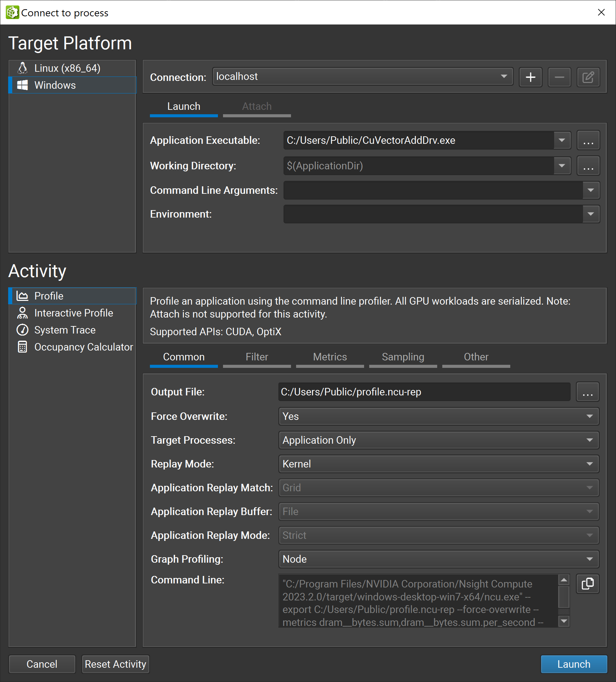The height and width of the screenshot is (682, 616).
Task: Switch to the Metrics tab
Action: [330, 357]
